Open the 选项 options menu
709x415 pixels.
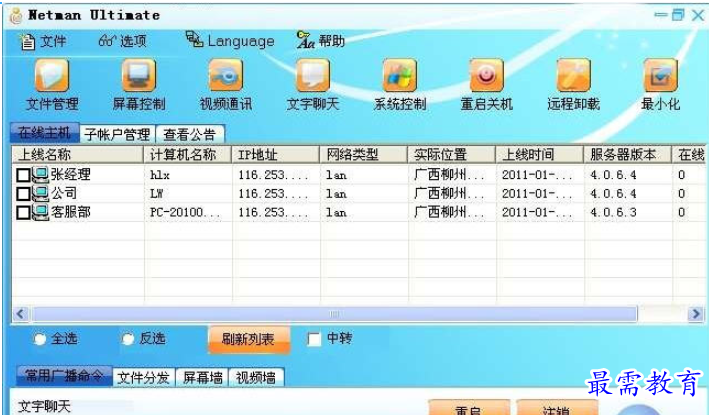click(x=123, y=41)
